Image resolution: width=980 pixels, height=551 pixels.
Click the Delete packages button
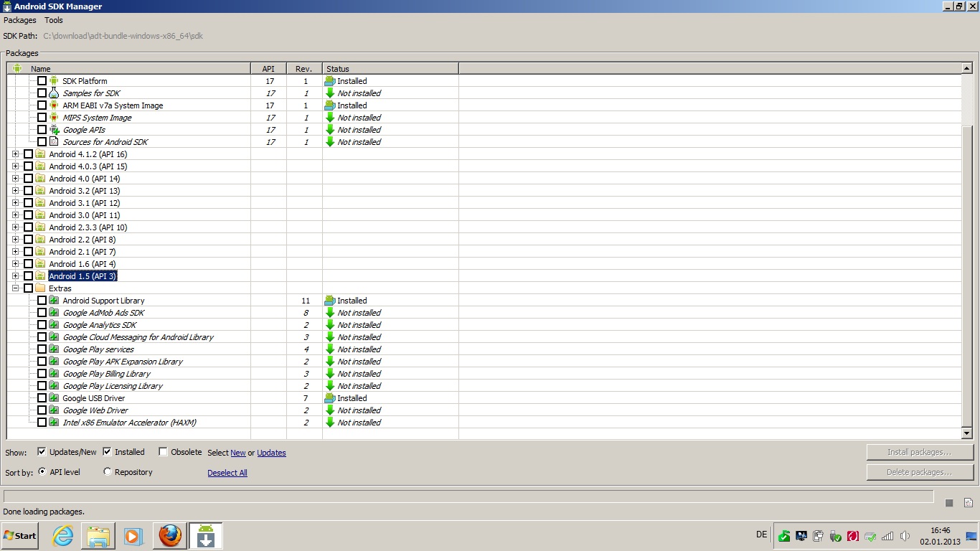[920, 472]
